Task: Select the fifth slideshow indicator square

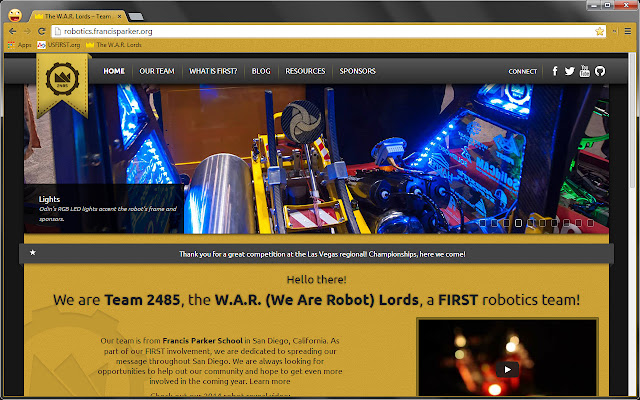Action: 530,223
